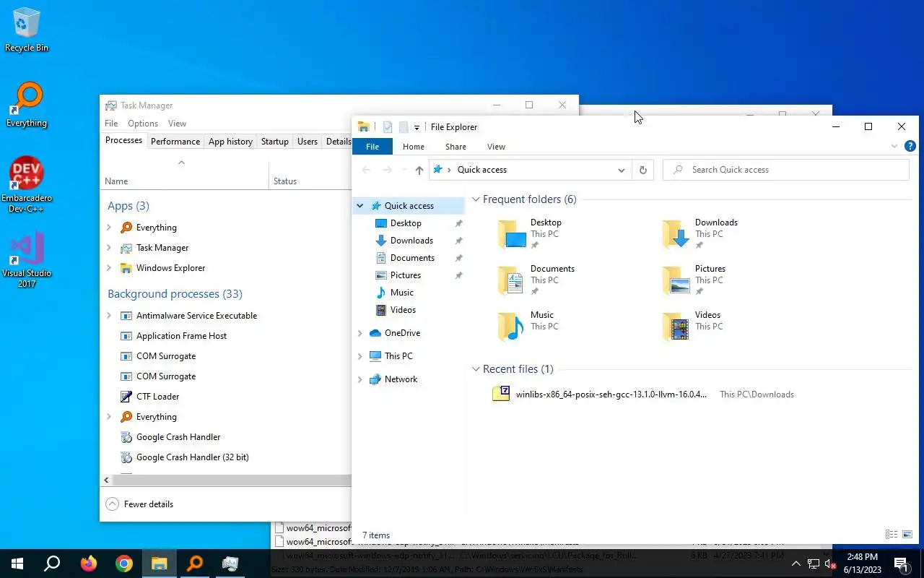
Task: Launch Firefox from the taskbar
Action: [88, 564]
